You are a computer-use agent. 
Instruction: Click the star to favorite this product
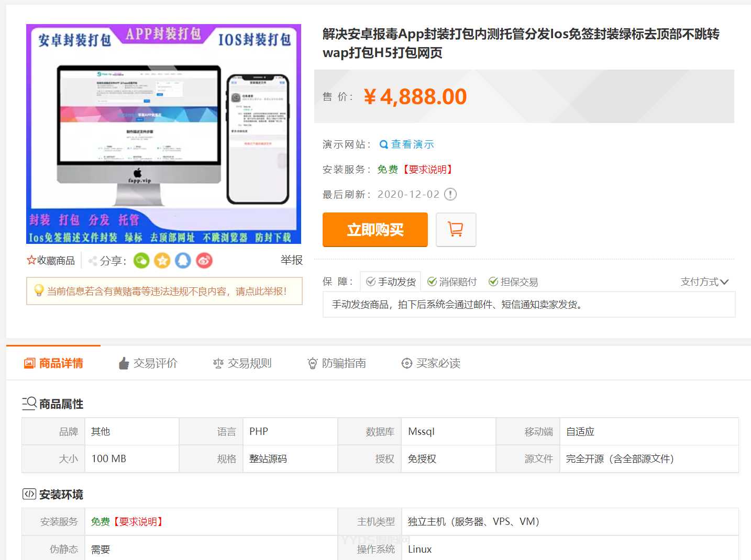(x=31, y=261)
